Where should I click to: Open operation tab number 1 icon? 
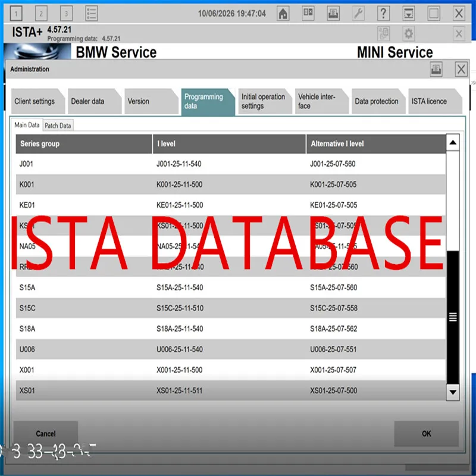pyautogui.click(x=16, y=13)
